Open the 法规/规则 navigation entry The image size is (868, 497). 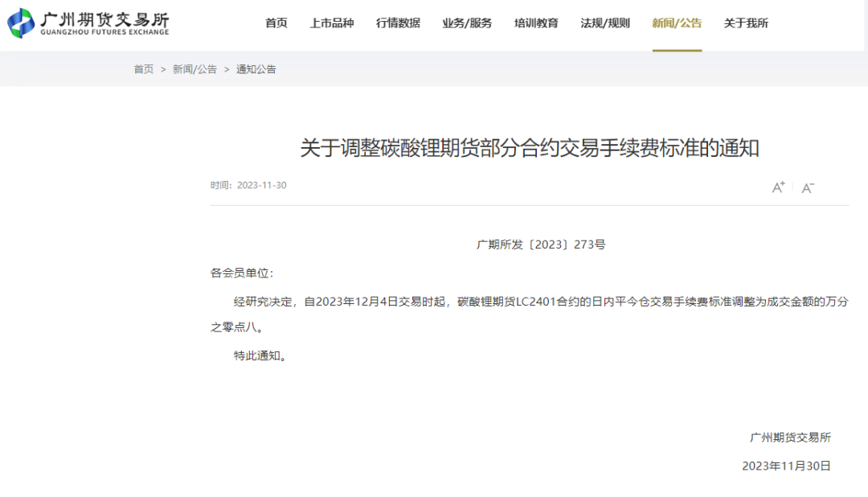point(604,23)
